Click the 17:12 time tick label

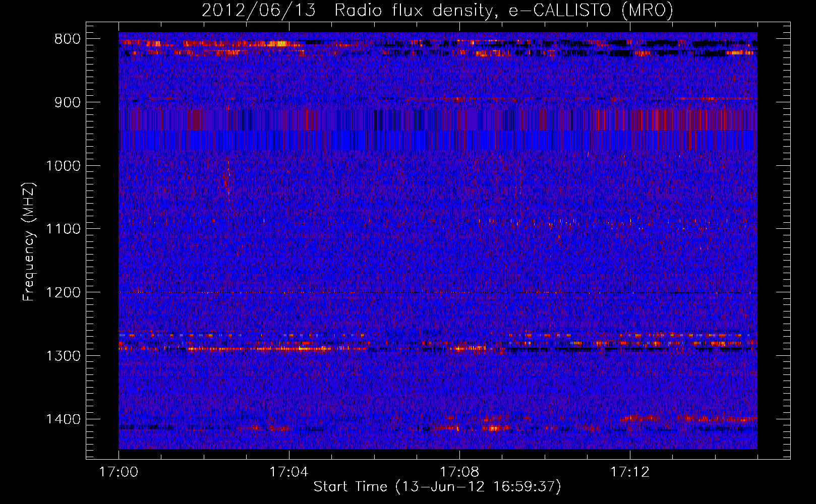630,472
